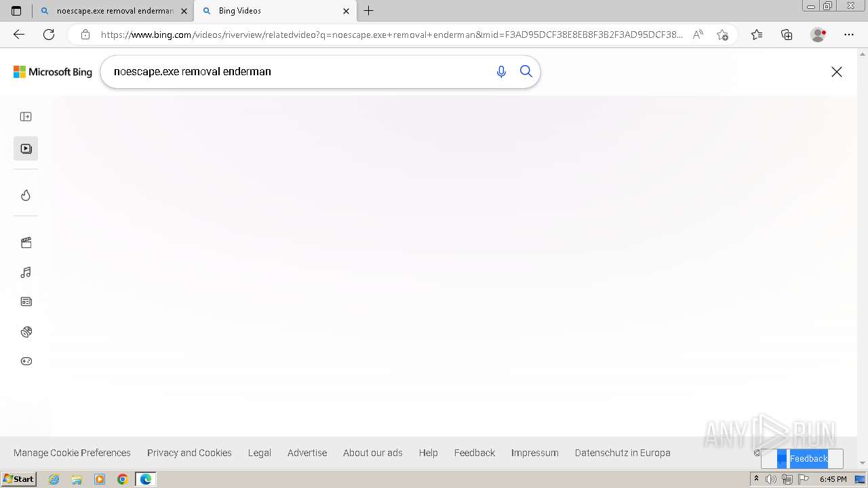This screenshot has width=868, height=488.
Task: View site information lock icon
Action: [85, 35]
